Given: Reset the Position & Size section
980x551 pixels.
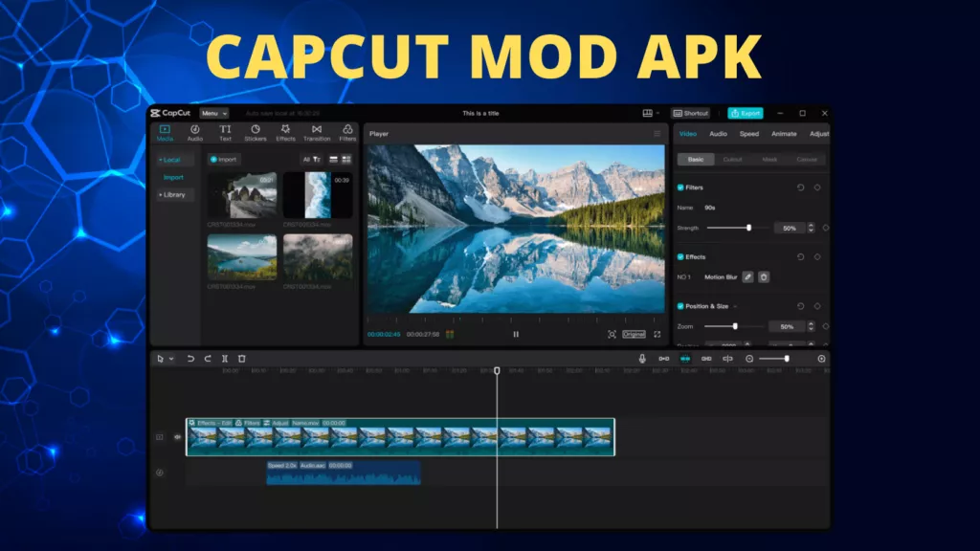Looking at the screenshot, I should coord(801,306).
